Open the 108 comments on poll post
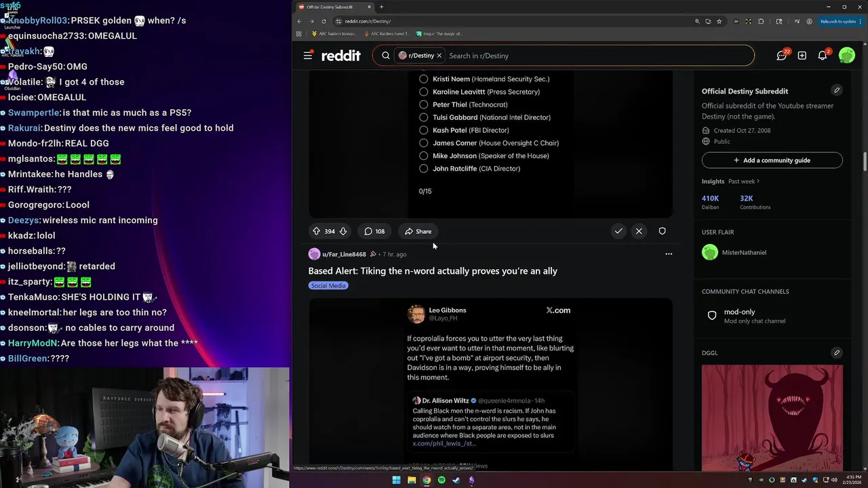This screenshot has width=868, height=488. pyautogui.click(x=374, y=231)
